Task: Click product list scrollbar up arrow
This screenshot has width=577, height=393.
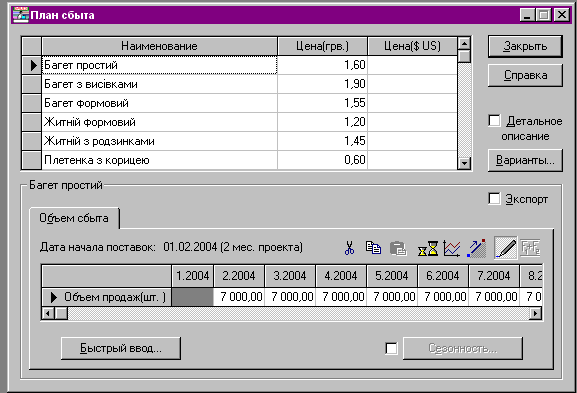Action: [464, 44]
